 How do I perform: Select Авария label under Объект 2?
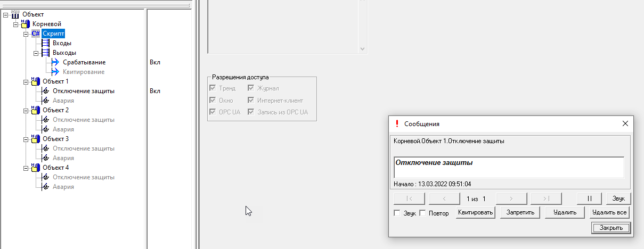[x=63, y=129]
